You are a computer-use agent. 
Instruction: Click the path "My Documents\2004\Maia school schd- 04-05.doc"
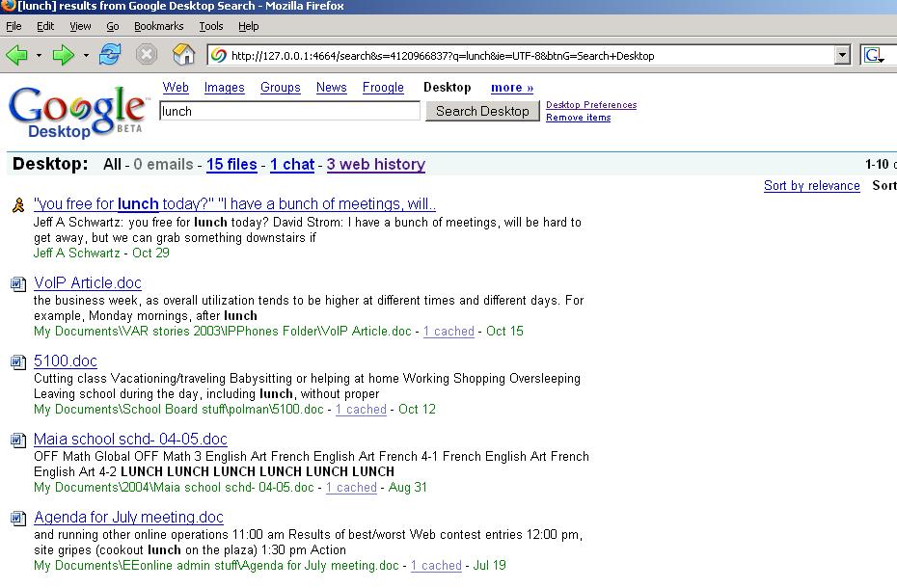point(174,488)
